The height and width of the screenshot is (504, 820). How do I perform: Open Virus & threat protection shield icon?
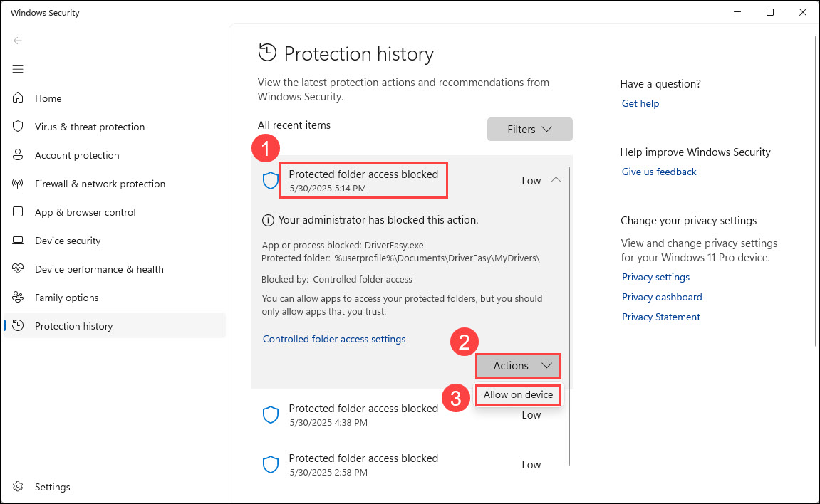pyautogui.click(x=19, y=127)
